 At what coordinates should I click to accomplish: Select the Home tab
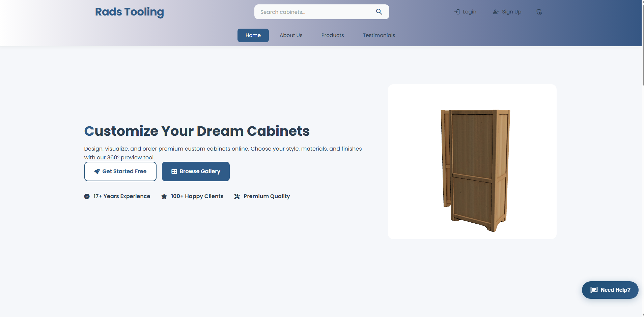coord(253,35)
